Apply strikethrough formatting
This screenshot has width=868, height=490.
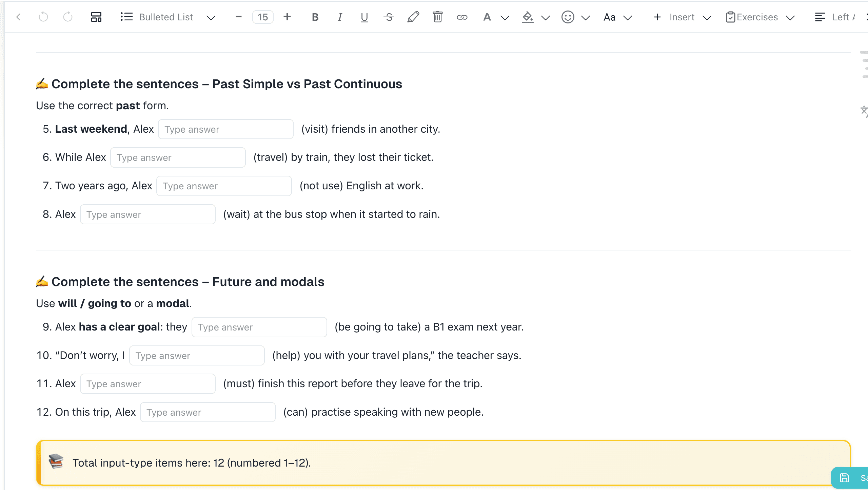[x=389, y=17]
